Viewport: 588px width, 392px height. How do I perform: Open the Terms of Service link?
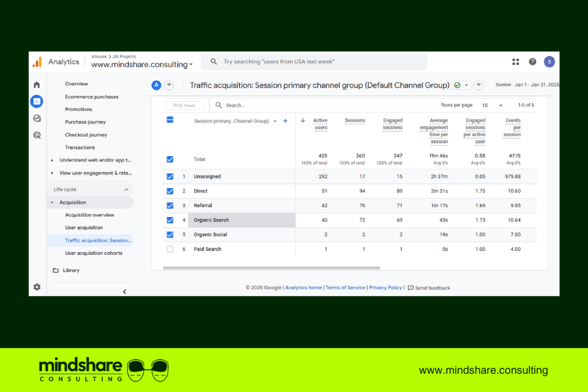click(345, 287)
